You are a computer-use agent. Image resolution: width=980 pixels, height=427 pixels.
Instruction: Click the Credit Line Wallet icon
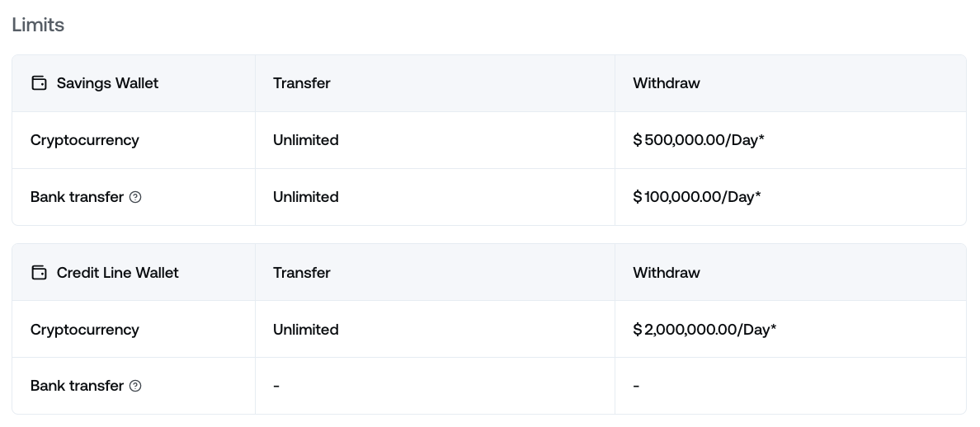pos(39,273)
